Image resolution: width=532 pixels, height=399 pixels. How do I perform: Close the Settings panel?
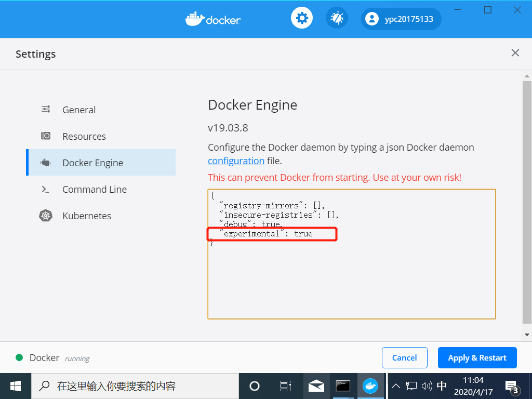[515, 52]
